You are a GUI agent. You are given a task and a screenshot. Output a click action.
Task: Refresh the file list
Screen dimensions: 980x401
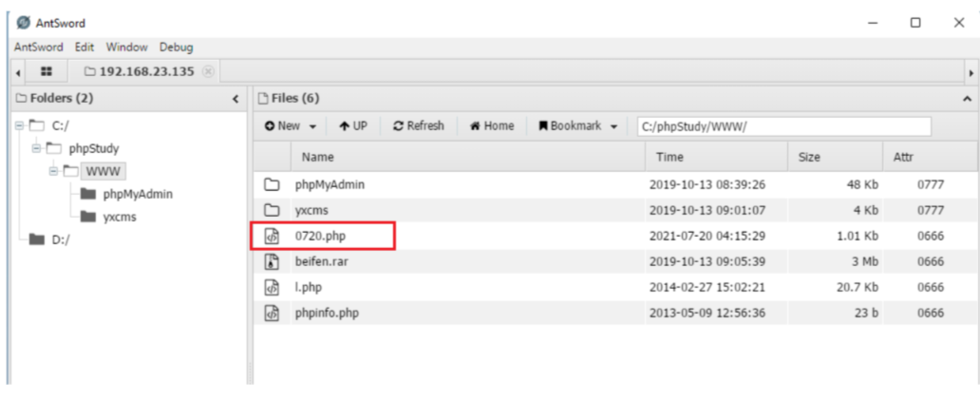point(418,125)
